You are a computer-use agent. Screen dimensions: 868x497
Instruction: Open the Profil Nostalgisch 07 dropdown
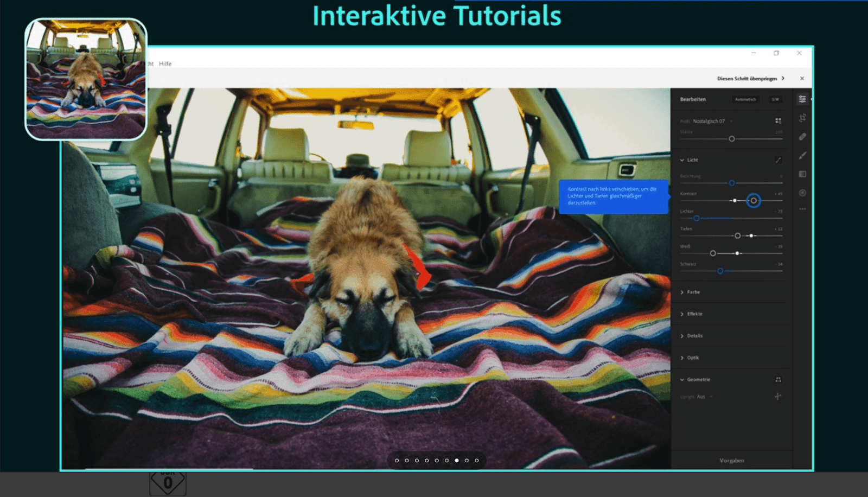coord(712,122)
